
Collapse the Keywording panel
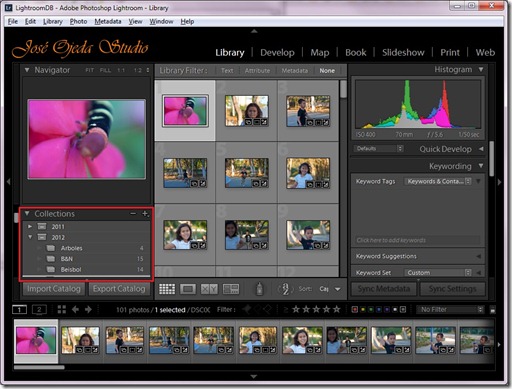[x=481, y=166]
